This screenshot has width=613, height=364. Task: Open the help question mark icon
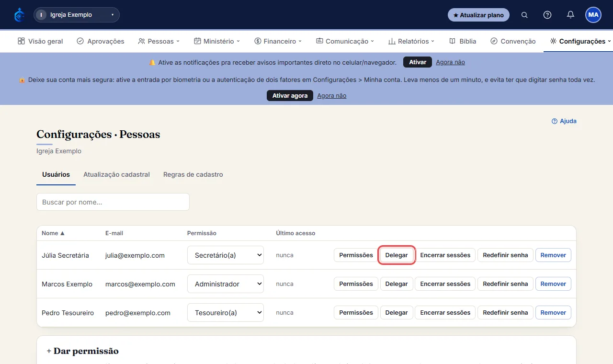[547, 15]
